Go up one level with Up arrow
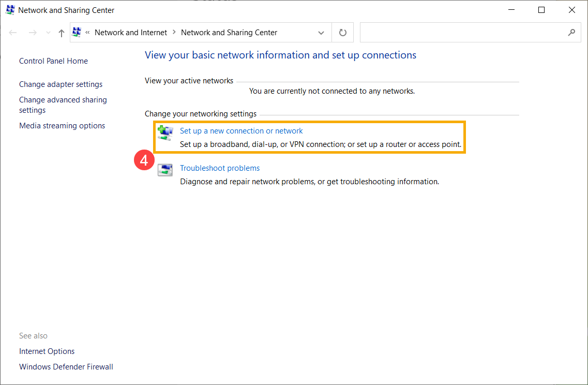This screenshot has width=588, height=385. tap(62, 33)
